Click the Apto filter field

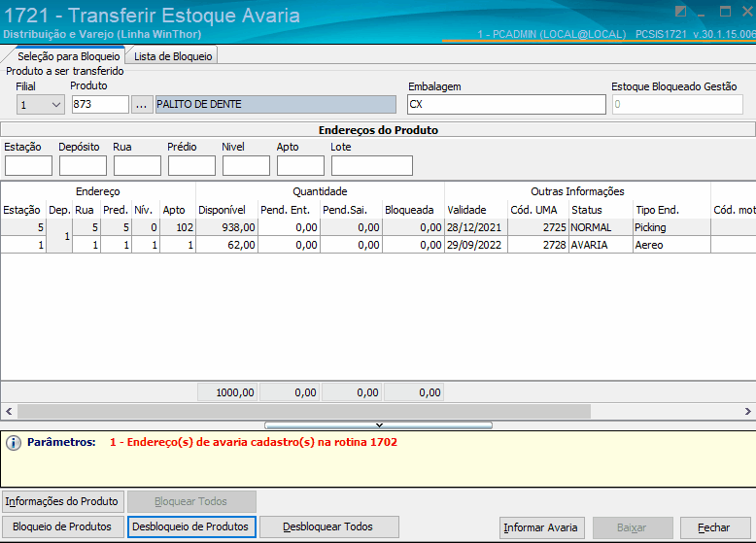pos(300,166)
